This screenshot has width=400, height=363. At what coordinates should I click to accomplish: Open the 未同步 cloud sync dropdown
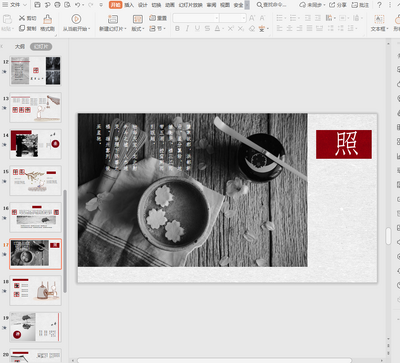click(x=312, y=5)
